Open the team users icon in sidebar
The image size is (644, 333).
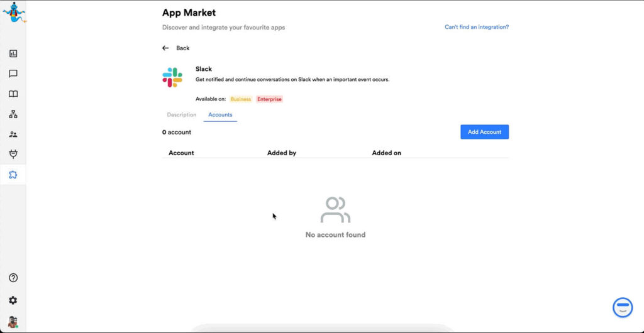13,134
